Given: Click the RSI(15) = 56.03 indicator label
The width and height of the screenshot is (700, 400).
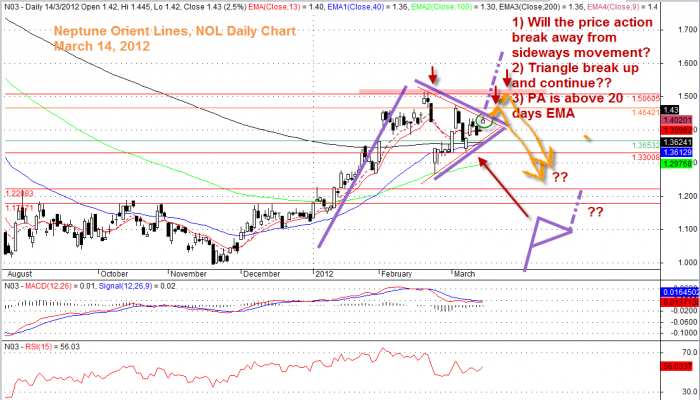Looking at the screenshot, I should pyautogui.click(x=52, y=347).
